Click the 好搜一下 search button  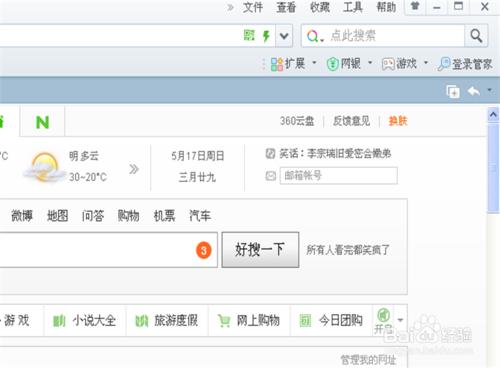pyautogui.click(x=260, y=250)
